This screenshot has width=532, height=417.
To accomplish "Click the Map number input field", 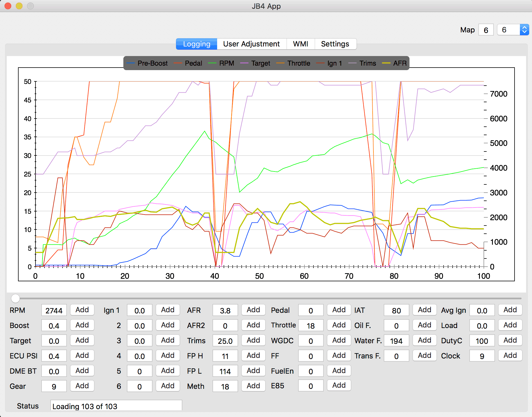I will click(486, 30).
